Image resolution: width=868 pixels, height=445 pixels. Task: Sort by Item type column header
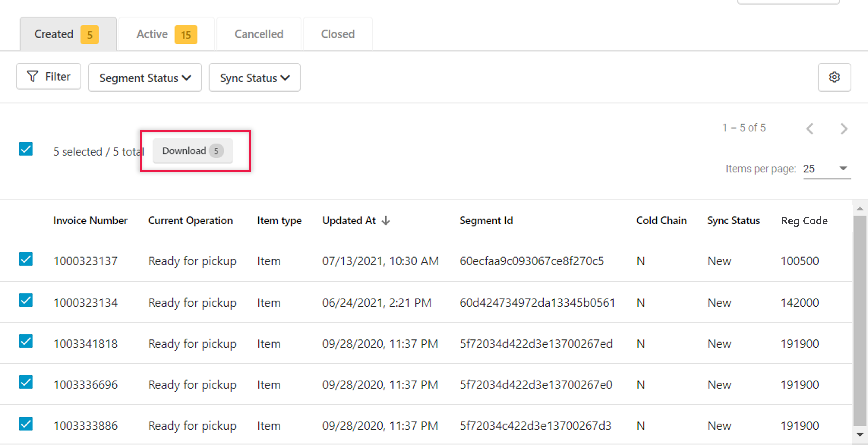[279, 221]
